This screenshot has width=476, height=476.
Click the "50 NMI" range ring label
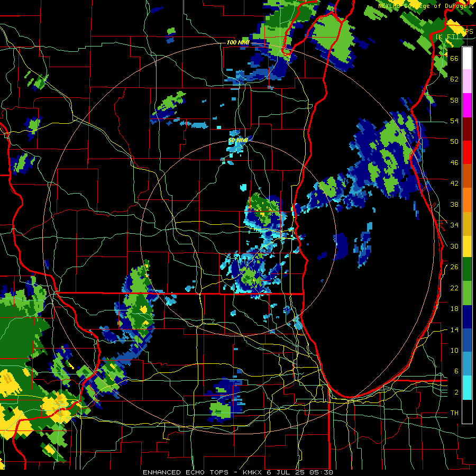pyautogui.click(x=238, y=141)
